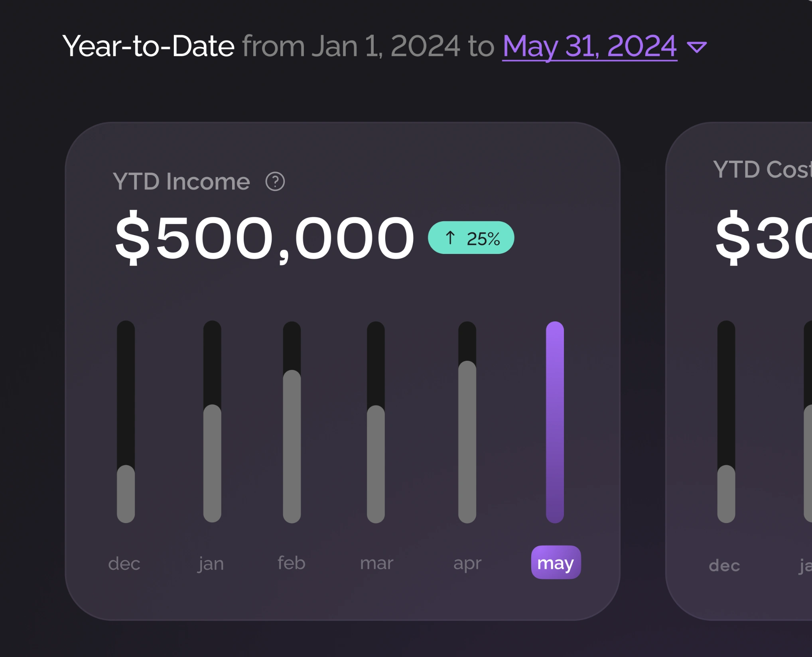Select the may month tab
This screenshot has width=812, height=657.
click(x=556, y=563)
